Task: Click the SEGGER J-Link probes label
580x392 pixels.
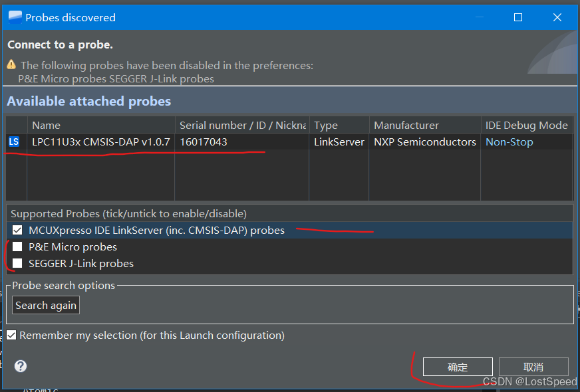Action: (81, 263)
